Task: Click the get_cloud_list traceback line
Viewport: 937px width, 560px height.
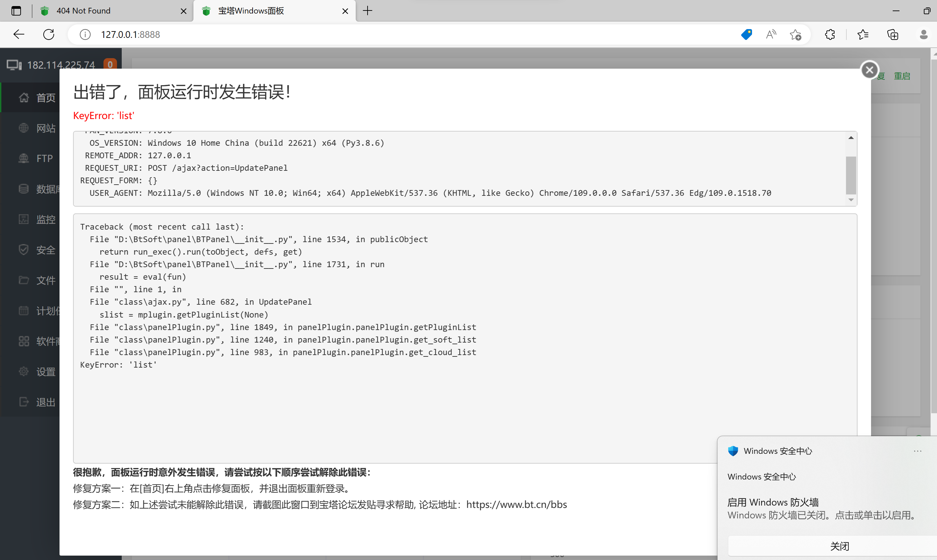Action: pos(283,352)
